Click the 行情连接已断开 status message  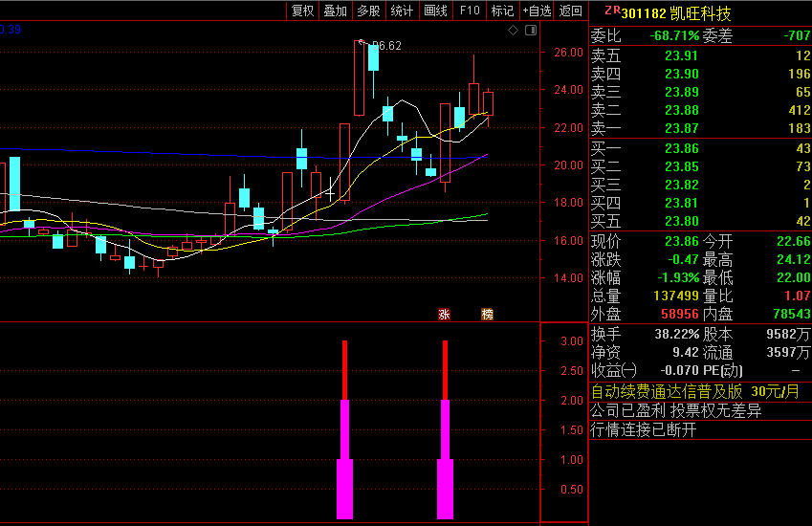[644, 429]
